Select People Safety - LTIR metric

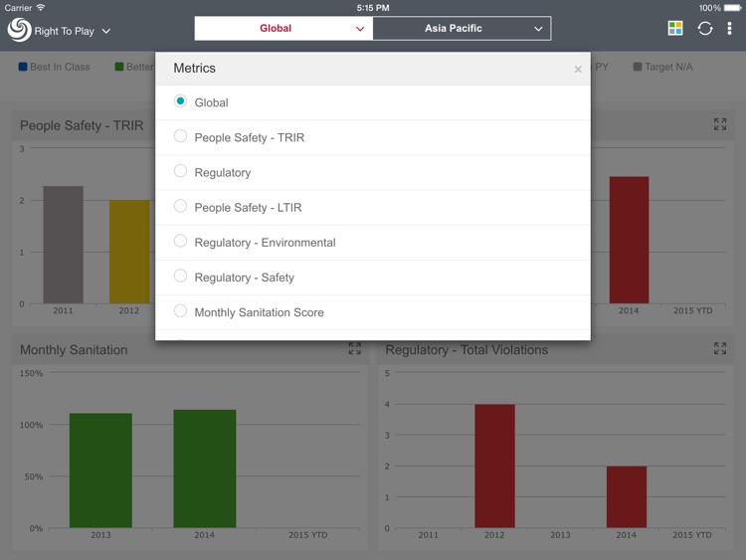click(180, 206)
